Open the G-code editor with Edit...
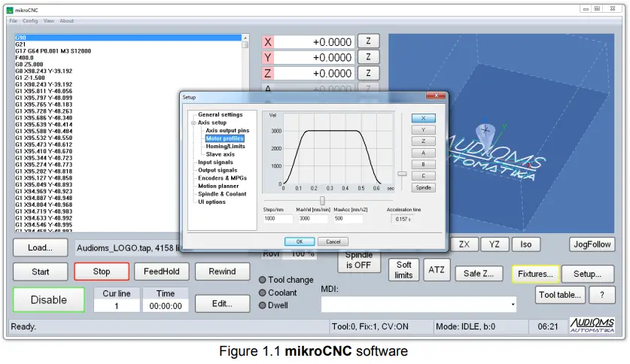Screen dimensions: 630x364 tap(222, 304)
